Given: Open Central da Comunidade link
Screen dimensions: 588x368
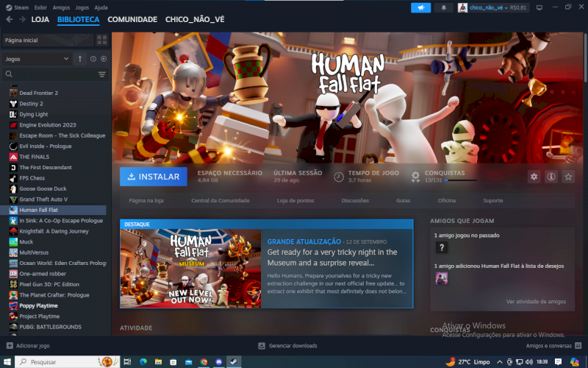Looking at the screenshot, I should 220,200.
